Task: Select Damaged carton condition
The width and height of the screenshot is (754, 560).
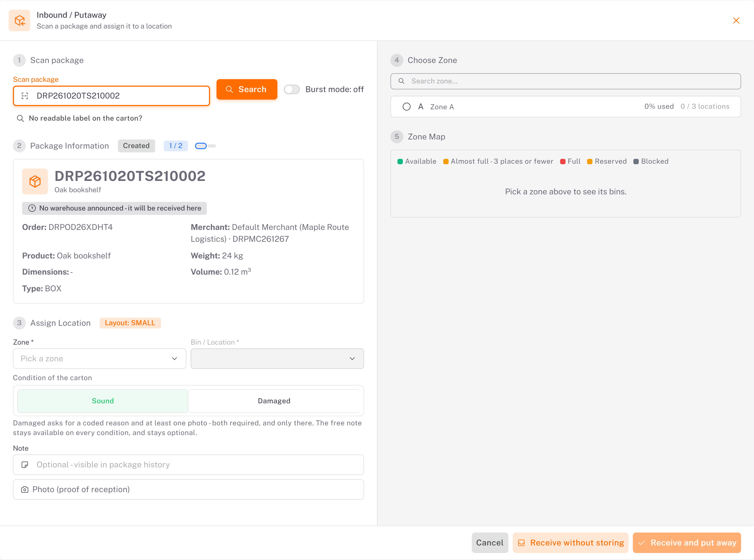Action: [274, 401]
